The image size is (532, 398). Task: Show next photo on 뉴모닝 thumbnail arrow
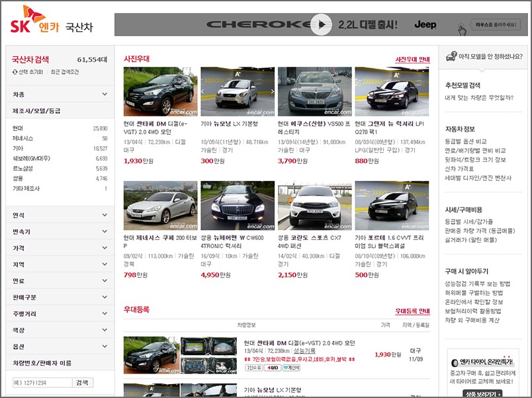click(272, 91)
